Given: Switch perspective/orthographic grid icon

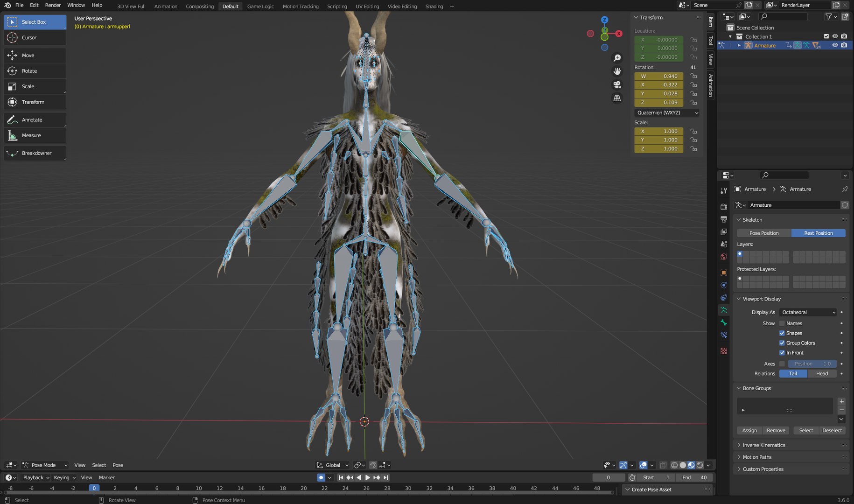Looking at the screenshot, I should point(617,98).
